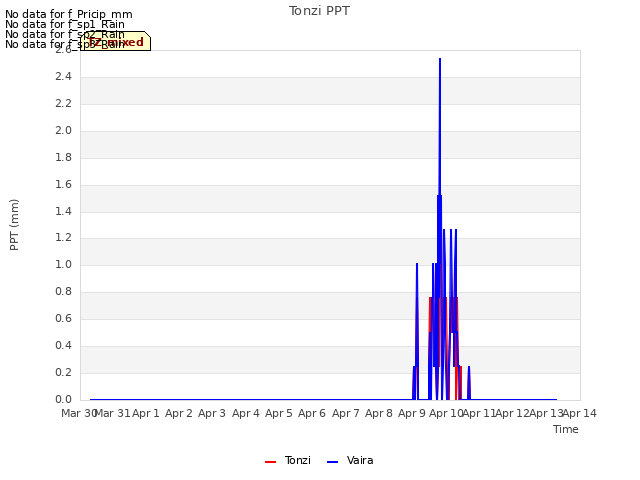Image resolution: width=640 pixels, height=480 pixels.
Task: Click the 'Apr 9' x-axis tick label
Action: (x=412, y=413)
